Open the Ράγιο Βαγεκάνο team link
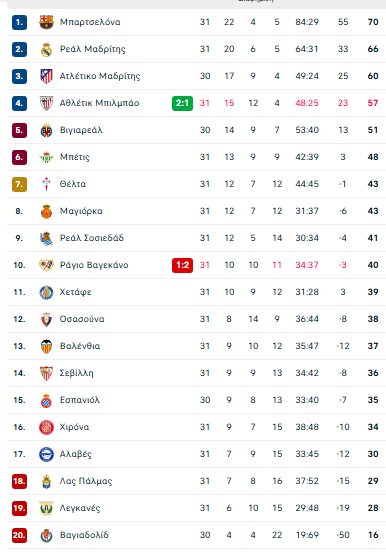The height and width of the screenshot is (553, 386). [x=94, y=265]
